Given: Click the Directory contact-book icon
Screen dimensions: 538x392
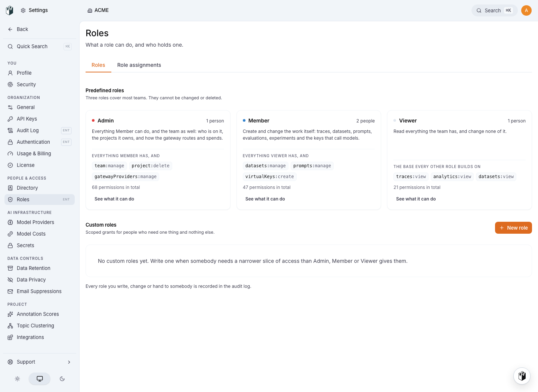Looking at the screenshot, I should 10,188.
